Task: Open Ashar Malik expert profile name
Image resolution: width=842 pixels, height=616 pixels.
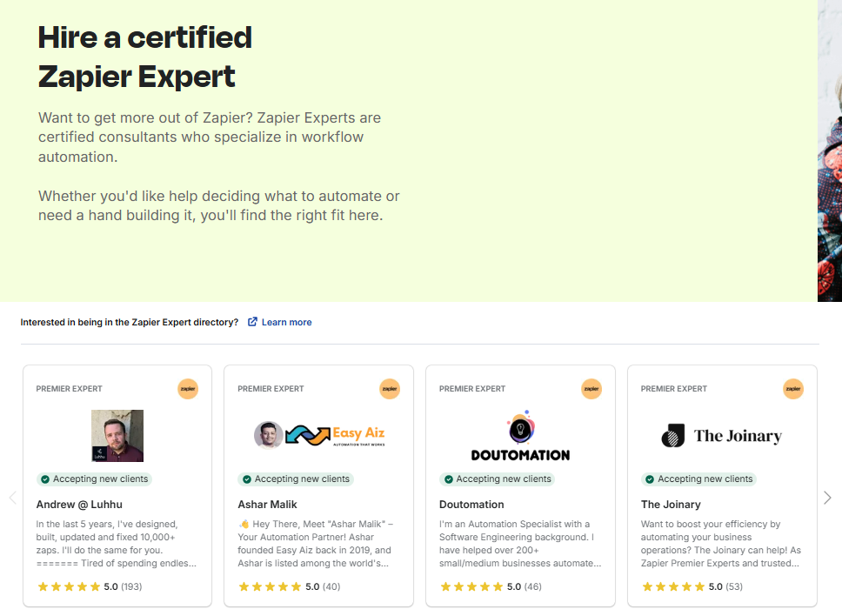Action: click(267, 505)
